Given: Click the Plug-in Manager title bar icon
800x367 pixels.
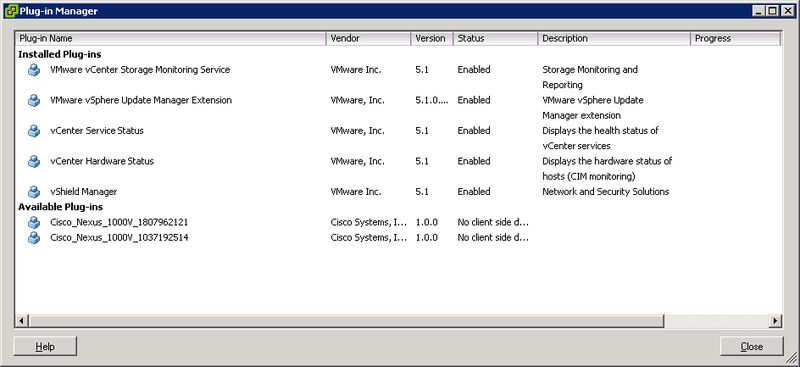Looking at the screenshot, I should tap(11, 11).
